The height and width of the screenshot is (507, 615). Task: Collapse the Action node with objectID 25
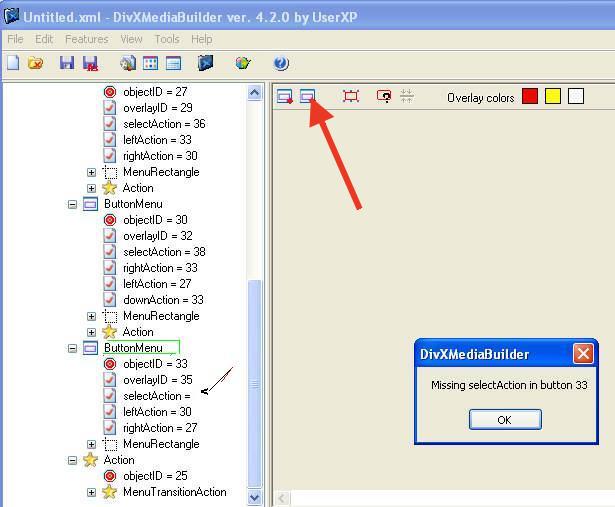pos(72,460)
